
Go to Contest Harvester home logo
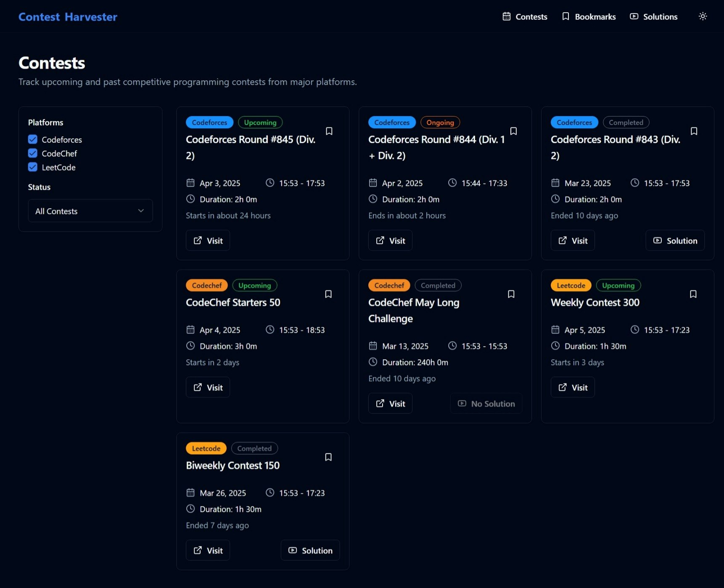pos(68,17)
